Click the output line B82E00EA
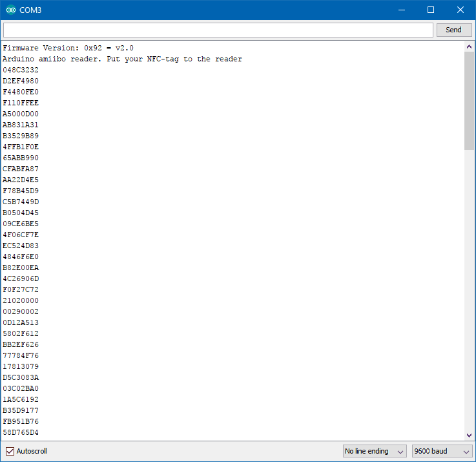This screenshot has width=476, height=462. [21, 268]
